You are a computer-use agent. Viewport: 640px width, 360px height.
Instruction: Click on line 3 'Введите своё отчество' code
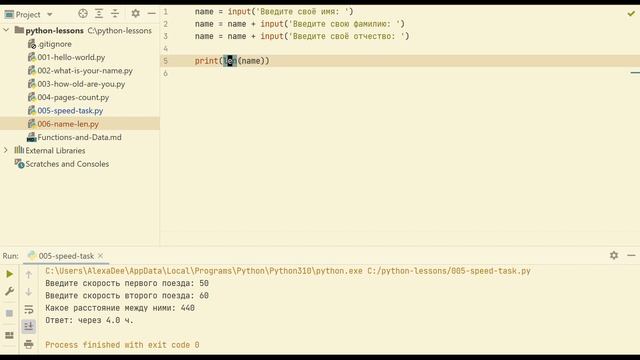(x=302, y=36)
